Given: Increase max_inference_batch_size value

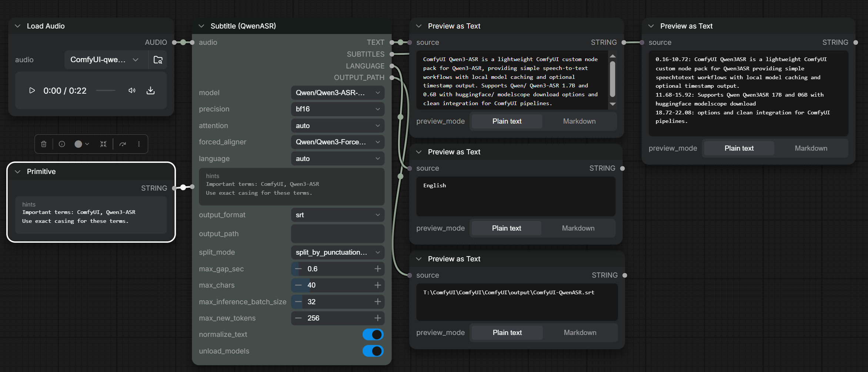Looking at the screenshot, I should pos(378,302).
